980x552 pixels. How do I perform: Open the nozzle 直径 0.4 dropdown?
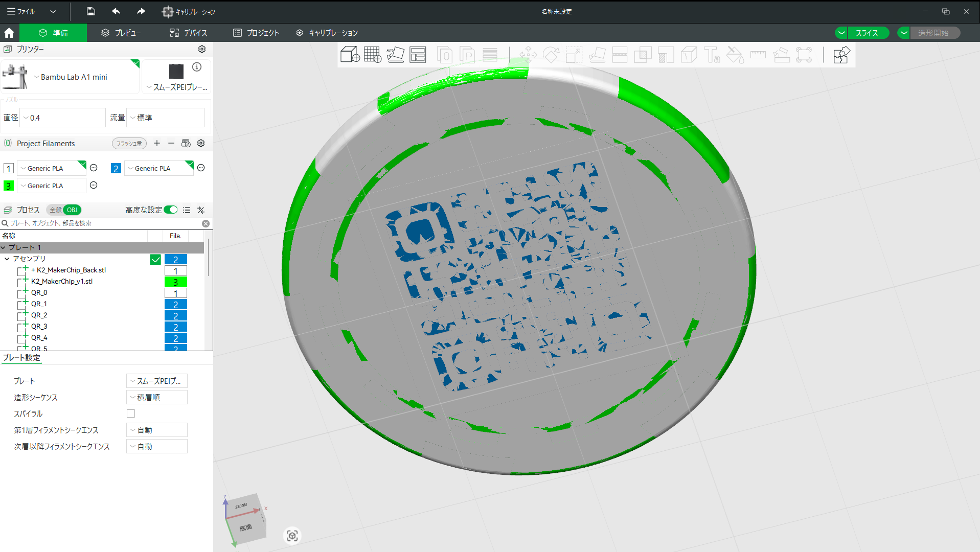(62, 118)
